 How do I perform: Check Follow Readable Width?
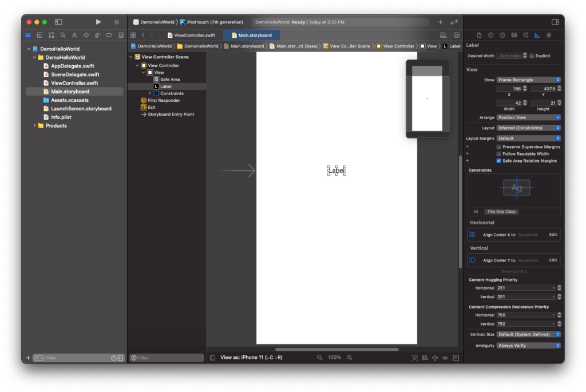(x=498, y=153)
